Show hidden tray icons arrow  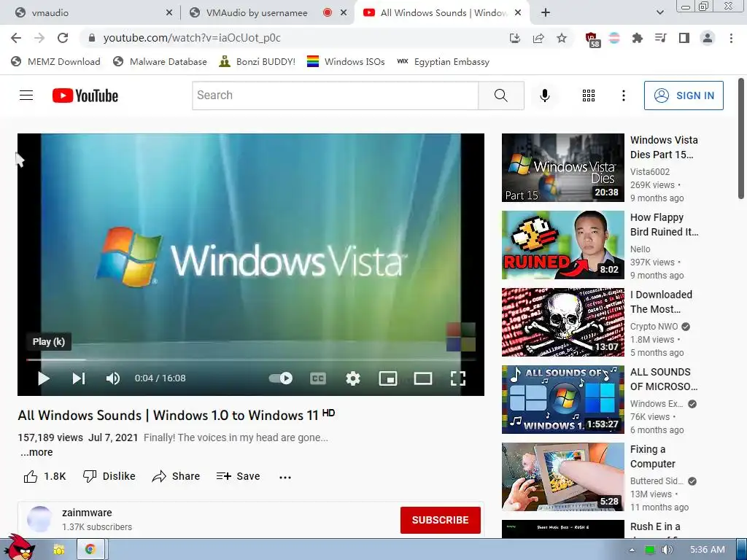point(632,550)
